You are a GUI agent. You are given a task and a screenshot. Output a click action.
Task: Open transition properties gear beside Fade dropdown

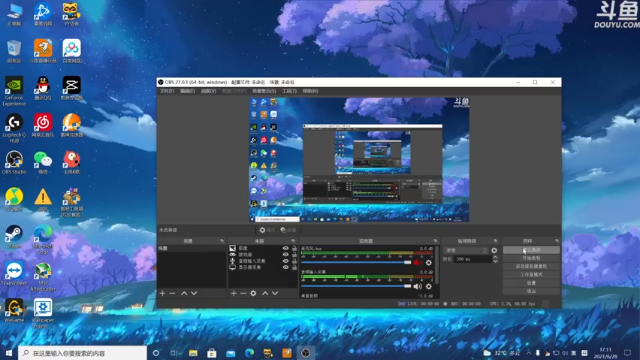[x=494, y=250]
